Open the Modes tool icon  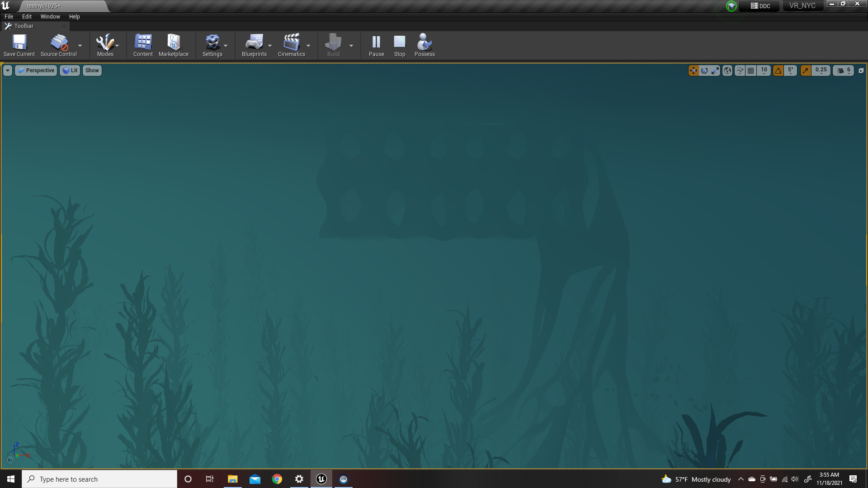[105, 45]
